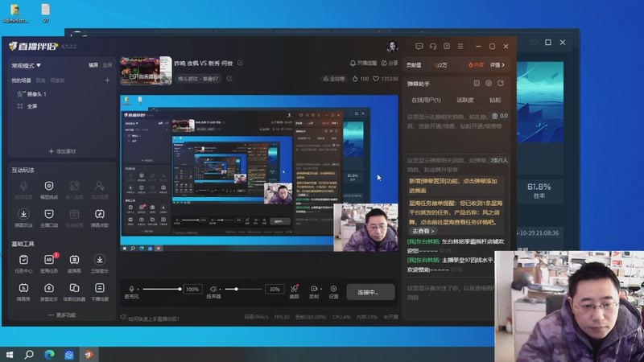Click the 热度 heat indicator
The image size is (644, 362).
tap(476, 65)
